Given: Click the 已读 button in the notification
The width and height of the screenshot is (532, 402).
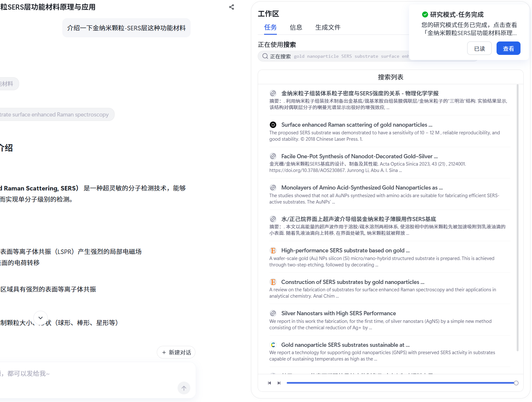Looking at the screenshot, I should pos(479,48).
